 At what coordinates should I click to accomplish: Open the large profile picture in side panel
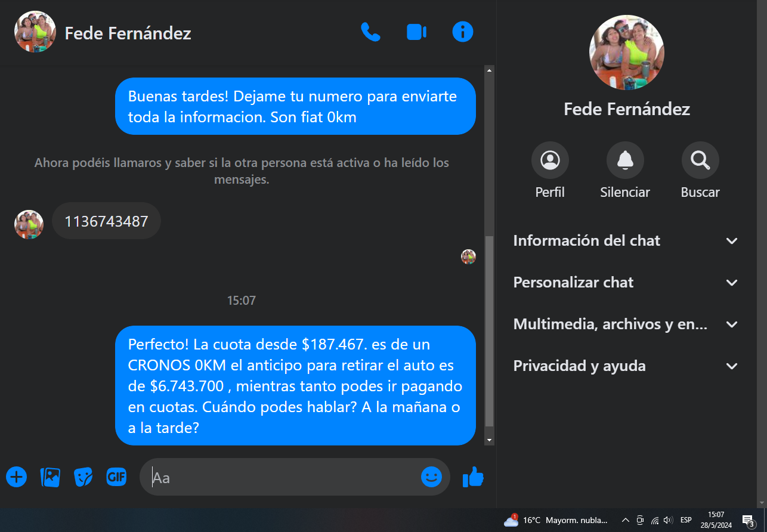[x=626, y=52]
